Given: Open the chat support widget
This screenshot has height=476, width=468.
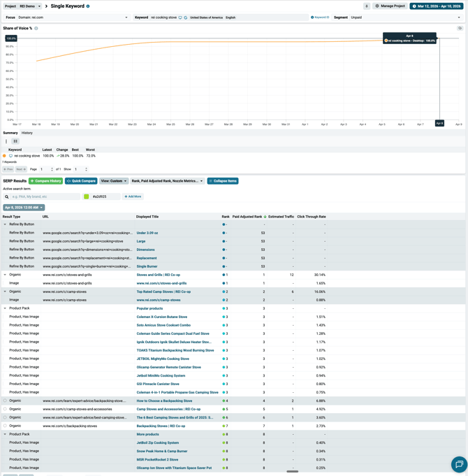Looking at the screenshot, I should click(458, 464).
